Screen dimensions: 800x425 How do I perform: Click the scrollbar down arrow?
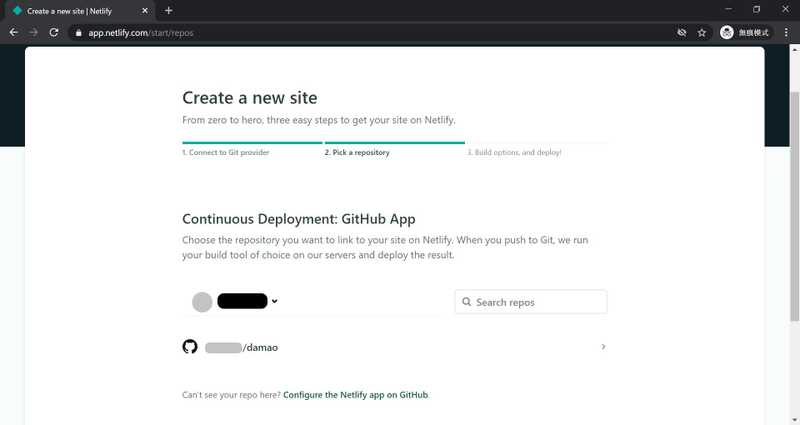794,420
